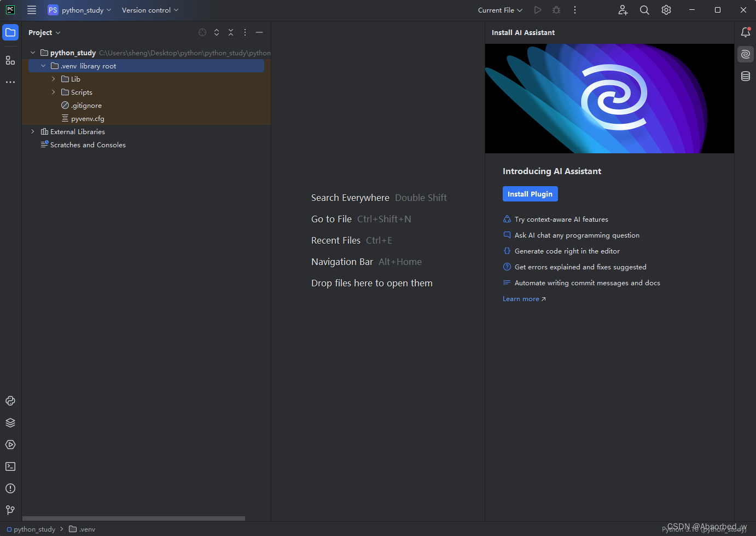Viewport: 756px width, 536px height.
Task: Show more tool windows ellipsis
Action: point(10,82)
